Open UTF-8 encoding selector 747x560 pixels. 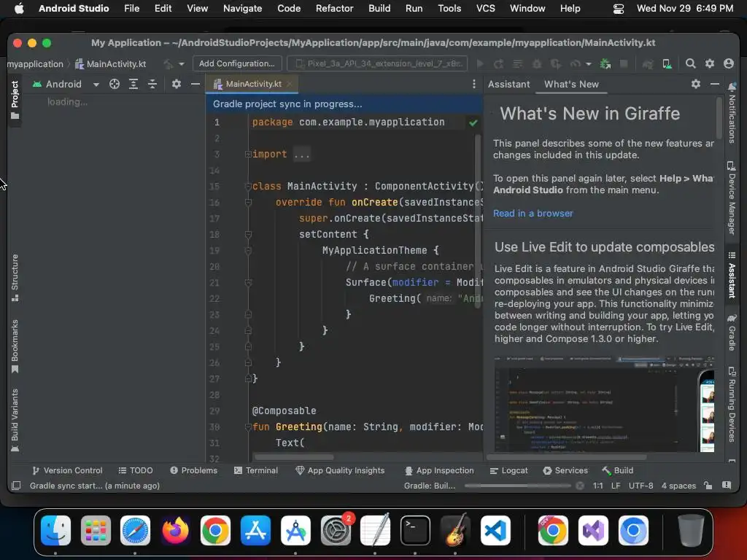click(x=640, y=486)
